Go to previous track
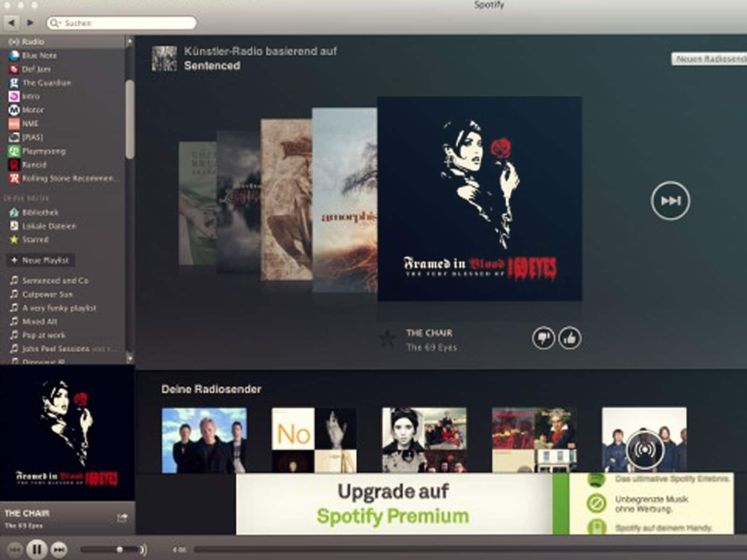The width and height of the screenshot is (747, 560). coord(15,550)
